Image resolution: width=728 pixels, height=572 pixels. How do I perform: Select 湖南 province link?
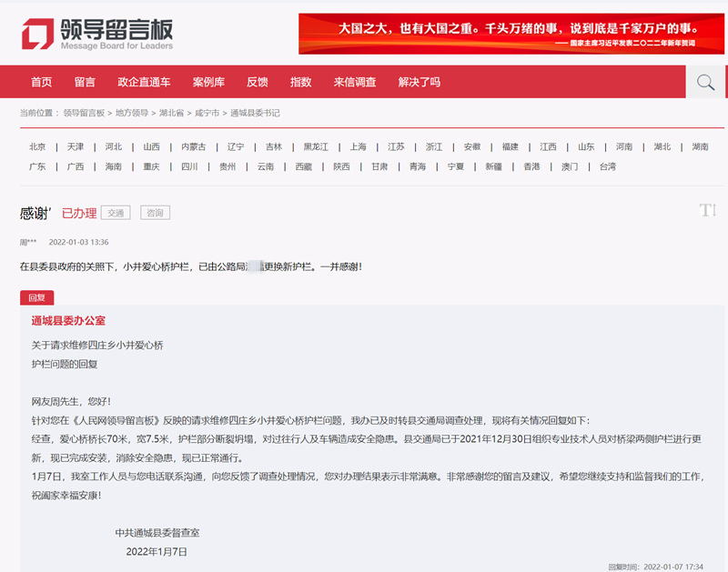[700, 146]
